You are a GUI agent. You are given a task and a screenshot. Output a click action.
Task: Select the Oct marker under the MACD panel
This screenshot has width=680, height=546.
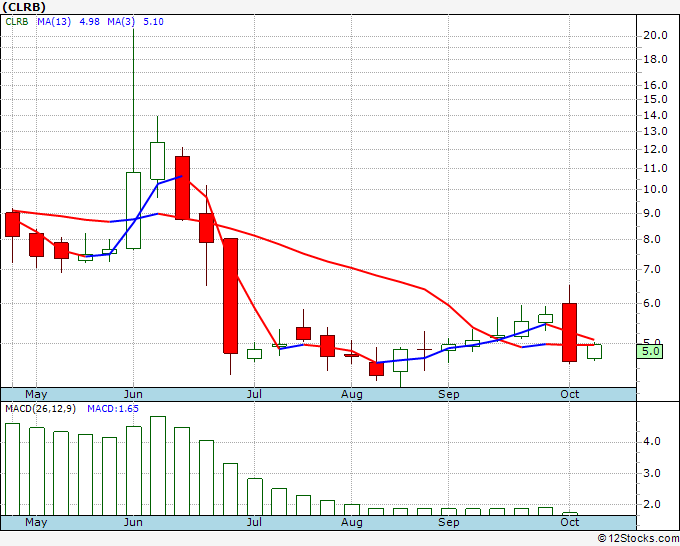[570, 522]
